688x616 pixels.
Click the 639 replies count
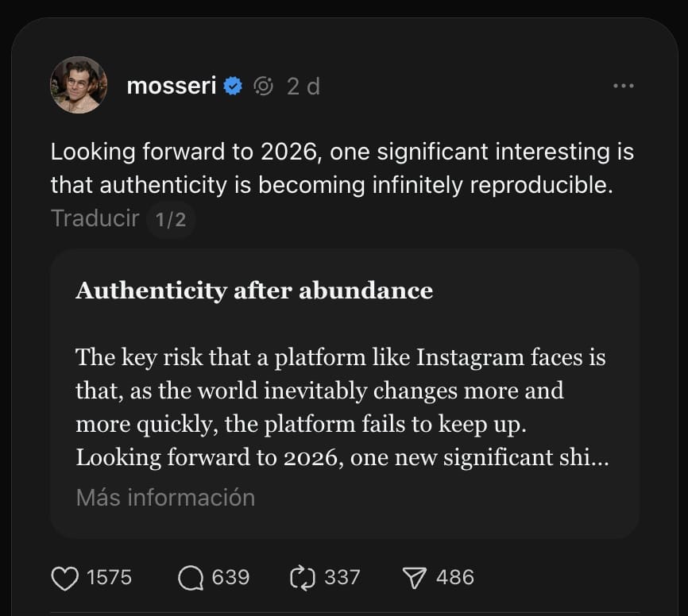pos(230,577)
